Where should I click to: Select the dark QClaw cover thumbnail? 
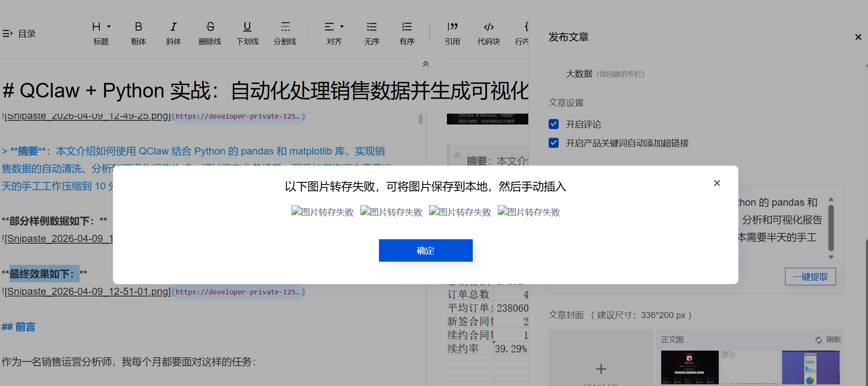click(690, 367)
